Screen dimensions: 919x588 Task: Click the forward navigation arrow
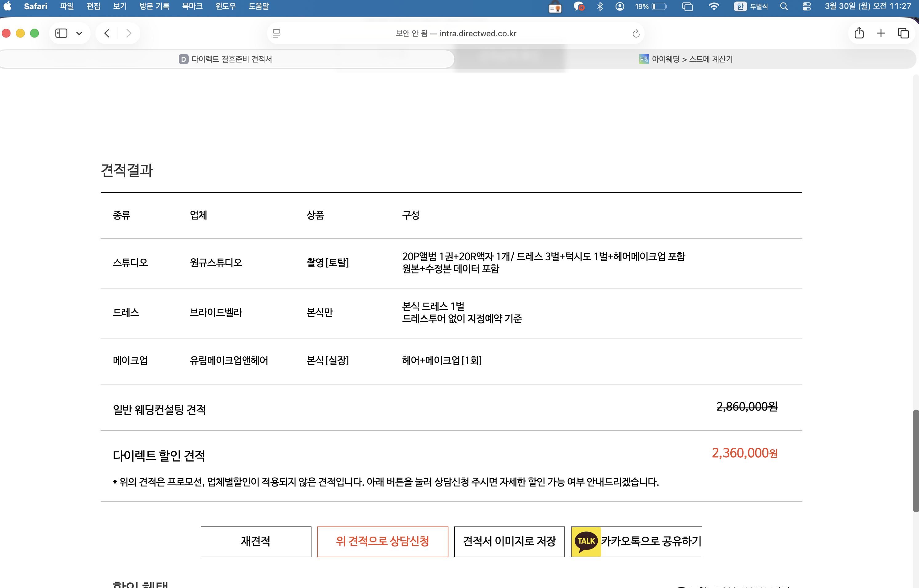coord(129,33)
